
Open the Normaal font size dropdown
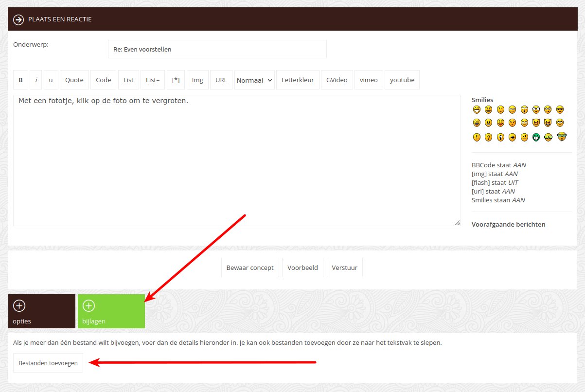[x=255, y=80]
